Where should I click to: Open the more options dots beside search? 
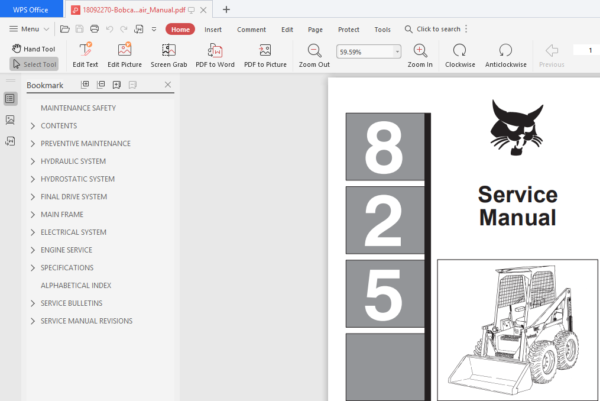[466, 29]
